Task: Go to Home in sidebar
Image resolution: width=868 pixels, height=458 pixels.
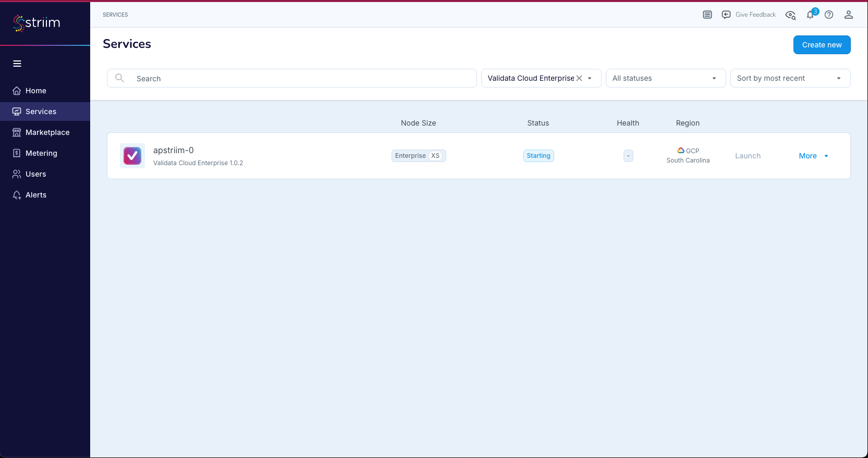Action: (36, 91)
